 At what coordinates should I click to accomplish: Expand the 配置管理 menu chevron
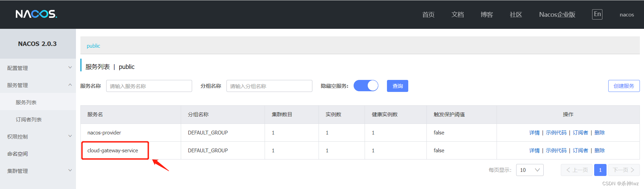pos(70,68)
